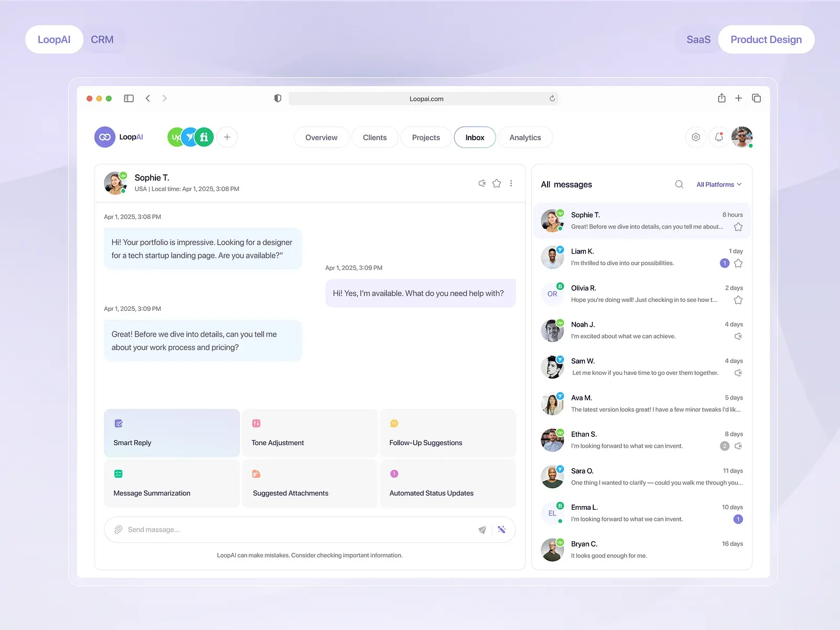Viewport: 840px width, 630px height.
Task: Open user profile avatar menu
Action: [742, 137]
